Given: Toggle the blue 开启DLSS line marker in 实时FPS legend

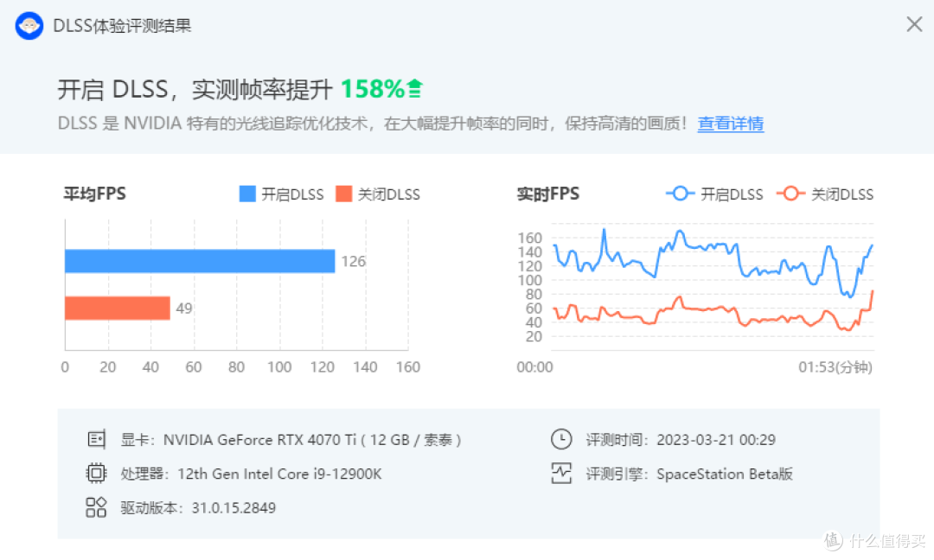Looking at the screenshot, I should point(681,194).
